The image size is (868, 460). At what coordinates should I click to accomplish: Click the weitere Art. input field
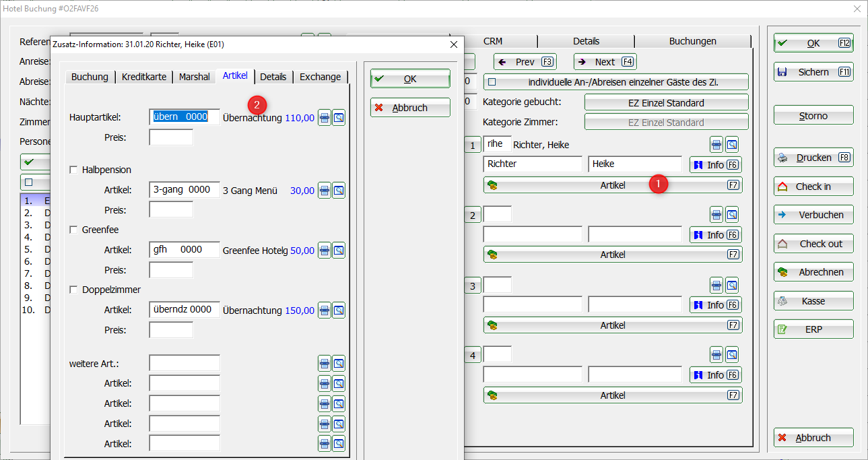point(185,364)
